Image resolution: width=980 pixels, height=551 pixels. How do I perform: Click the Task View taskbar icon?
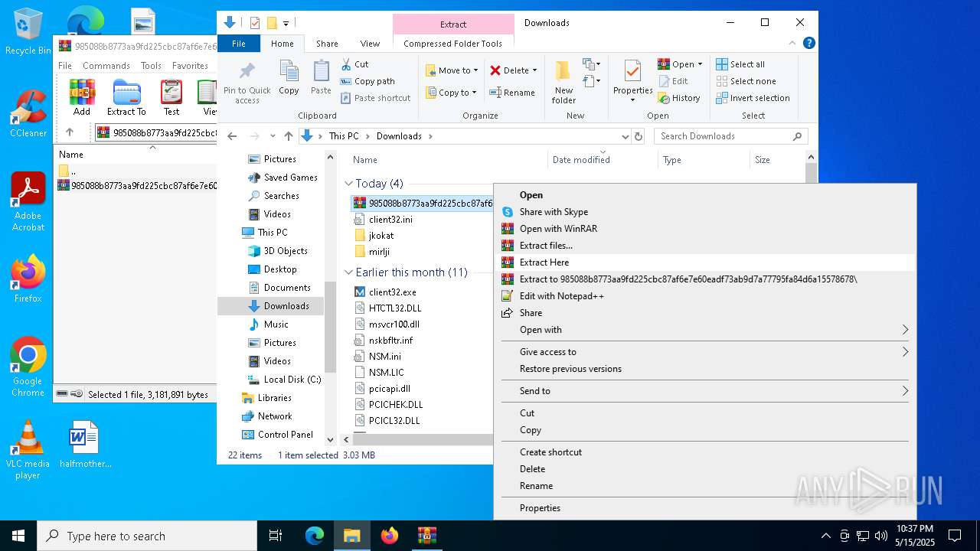tap(276, 536)
